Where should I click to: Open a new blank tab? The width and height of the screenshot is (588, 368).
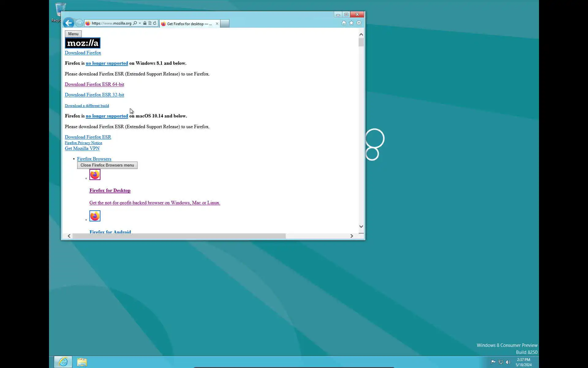224,24
